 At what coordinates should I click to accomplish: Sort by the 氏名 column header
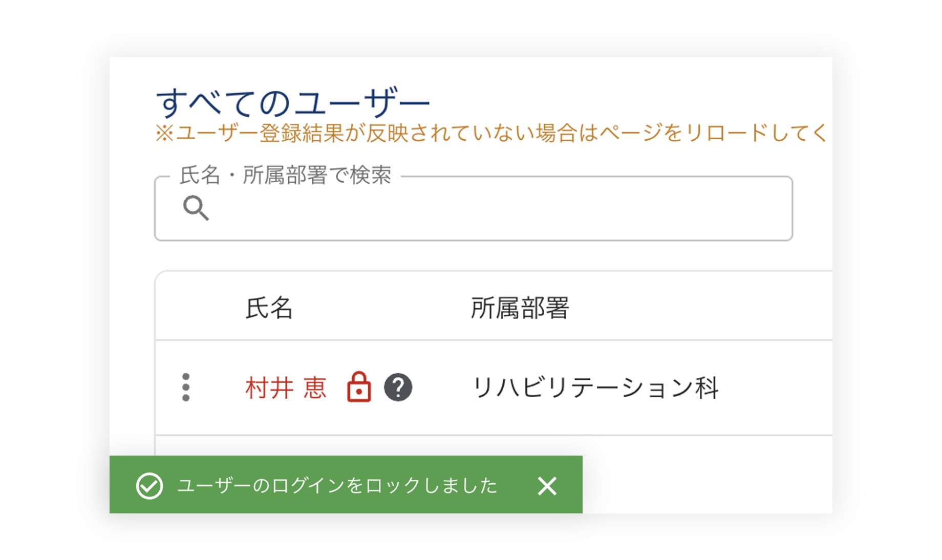[269, 308]
